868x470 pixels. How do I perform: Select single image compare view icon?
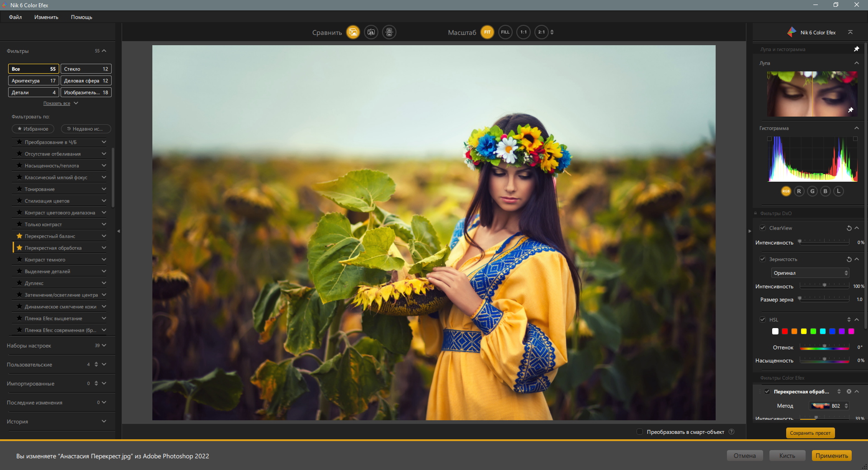pyautogui.click(x=353, y=32)
